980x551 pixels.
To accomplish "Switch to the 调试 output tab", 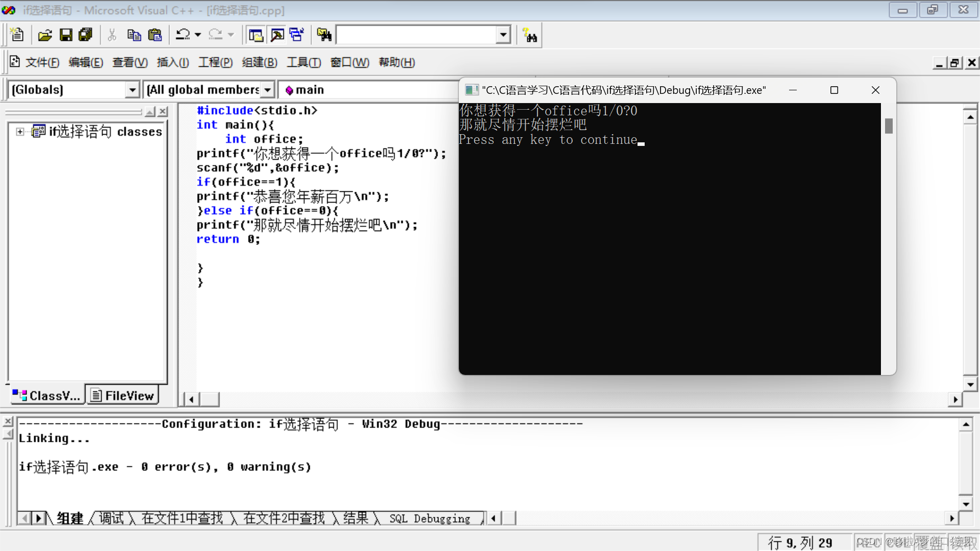I will coord(111,518).
